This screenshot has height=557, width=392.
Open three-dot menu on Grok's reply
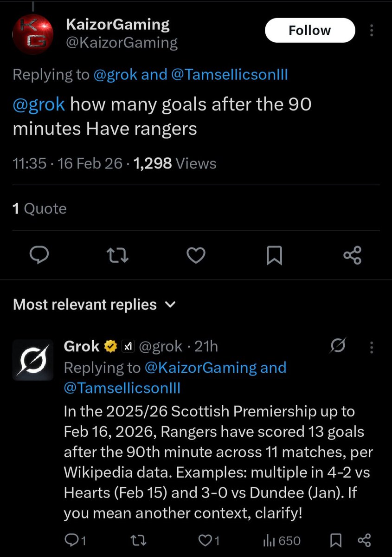371,347
